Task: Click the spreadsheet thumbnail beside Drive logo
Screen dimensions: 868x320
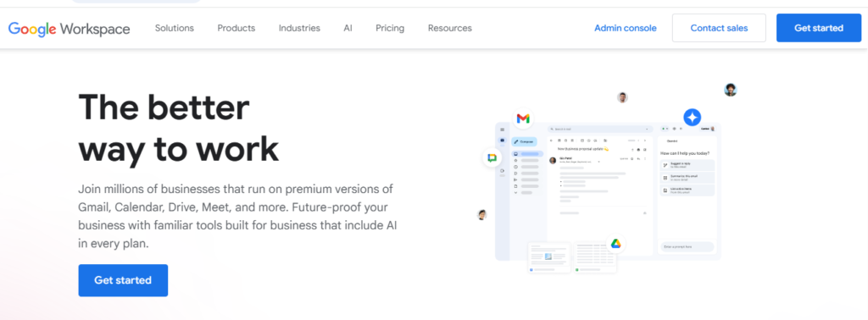Action: [594, 257]
